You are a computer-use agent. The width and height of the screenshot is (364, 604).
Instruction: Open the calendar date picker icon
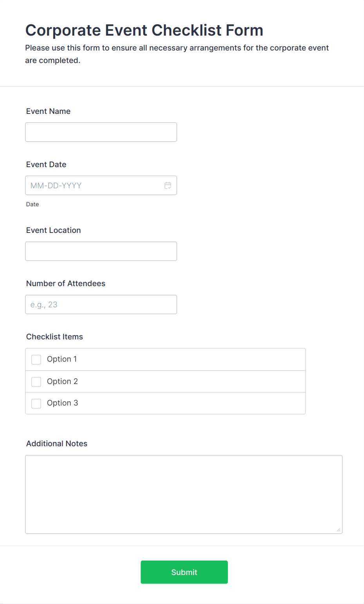click(168, 186)
